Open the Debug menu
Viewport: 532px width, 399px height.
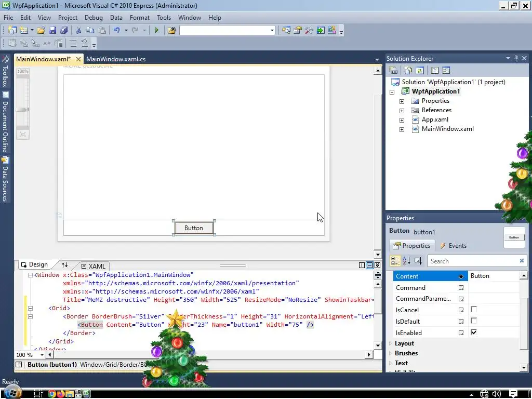pyautogui.click(x=94, y=18)
